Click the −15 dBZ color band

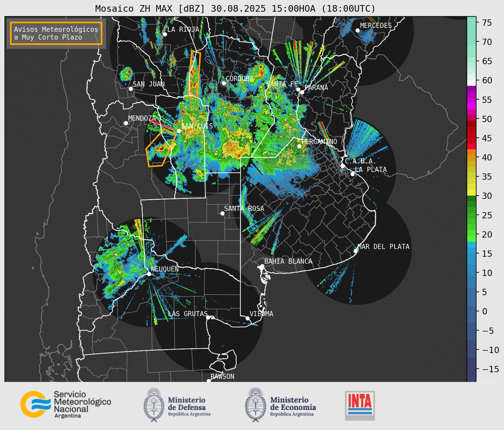(471, 369)
